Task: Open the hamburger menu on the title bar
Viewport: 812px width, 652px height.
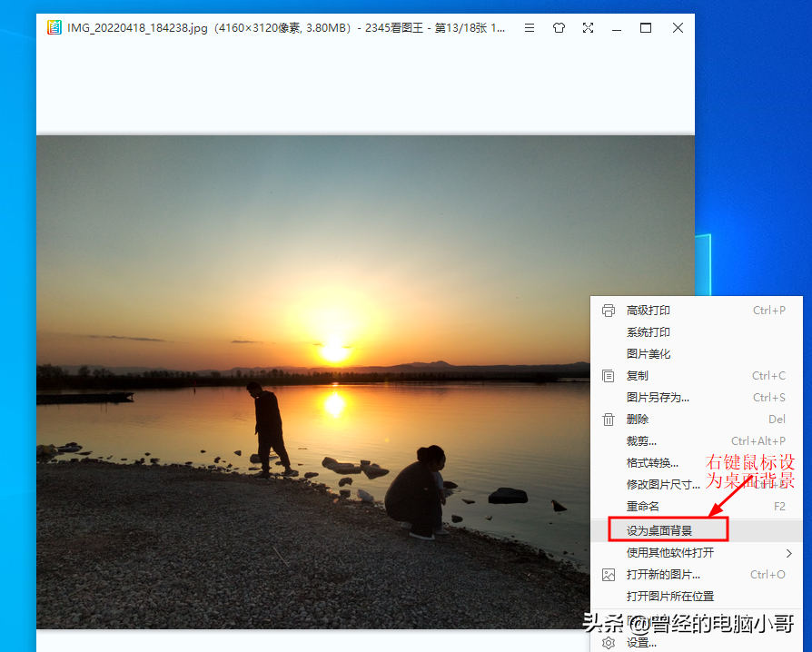Action: point(530,27)
